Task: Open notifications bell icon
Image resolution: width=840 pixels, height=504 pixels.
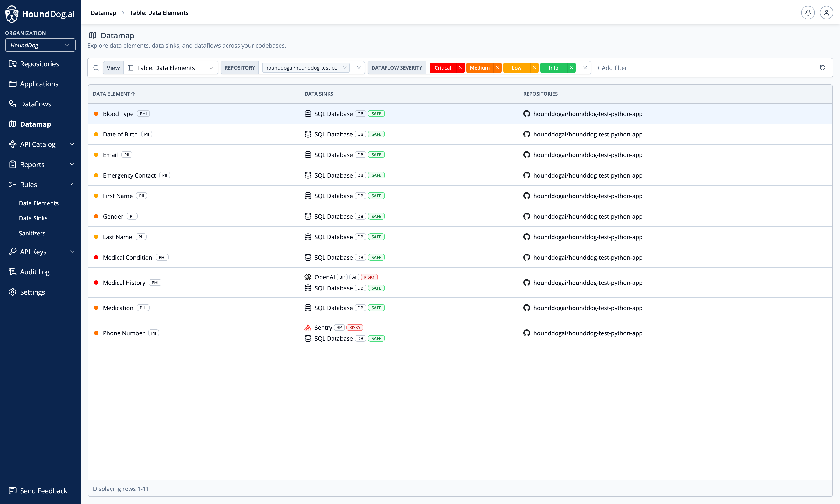Action: (x=808, y=13)
